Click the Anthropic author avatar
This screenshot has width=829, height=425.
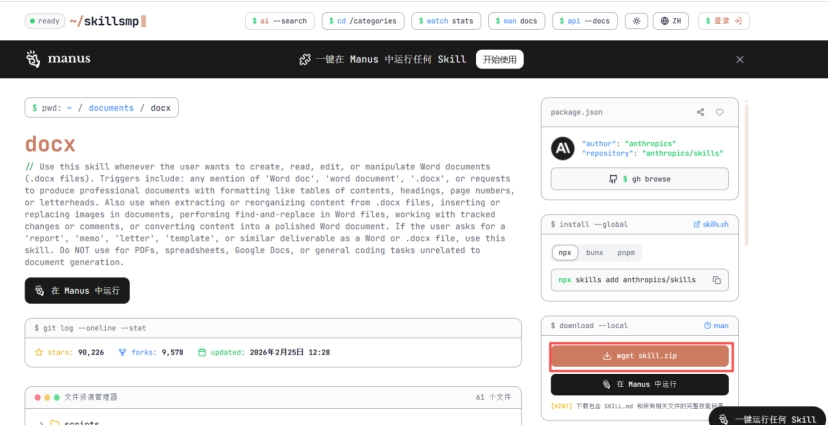(563, 149)
